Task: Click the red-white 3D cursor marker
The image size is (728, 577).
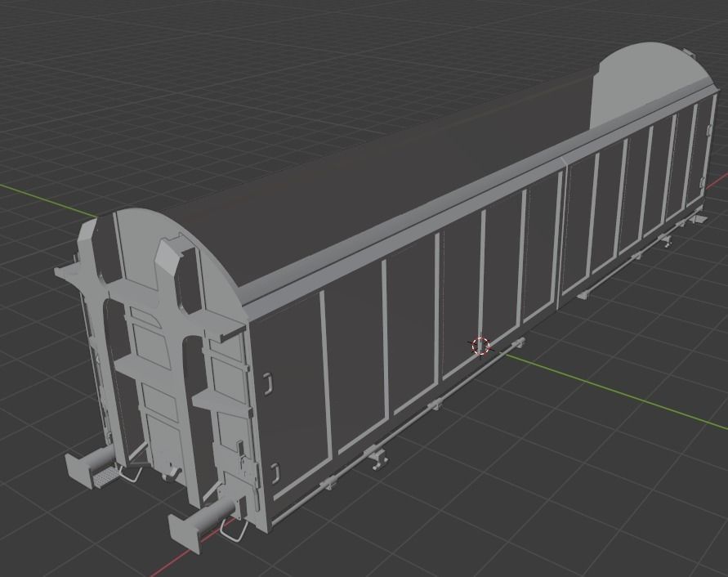Action: point(481,346)
